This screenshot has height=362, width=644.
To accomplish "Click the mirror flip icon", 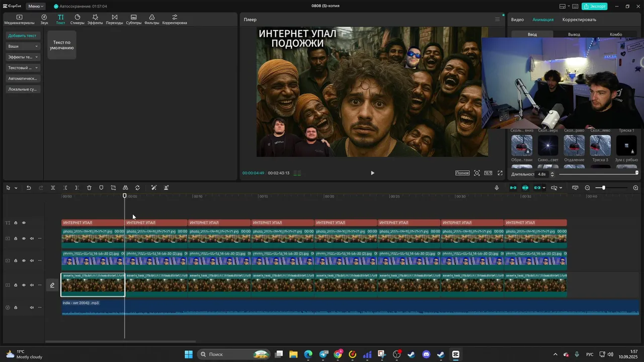I will tap(125, 188).
